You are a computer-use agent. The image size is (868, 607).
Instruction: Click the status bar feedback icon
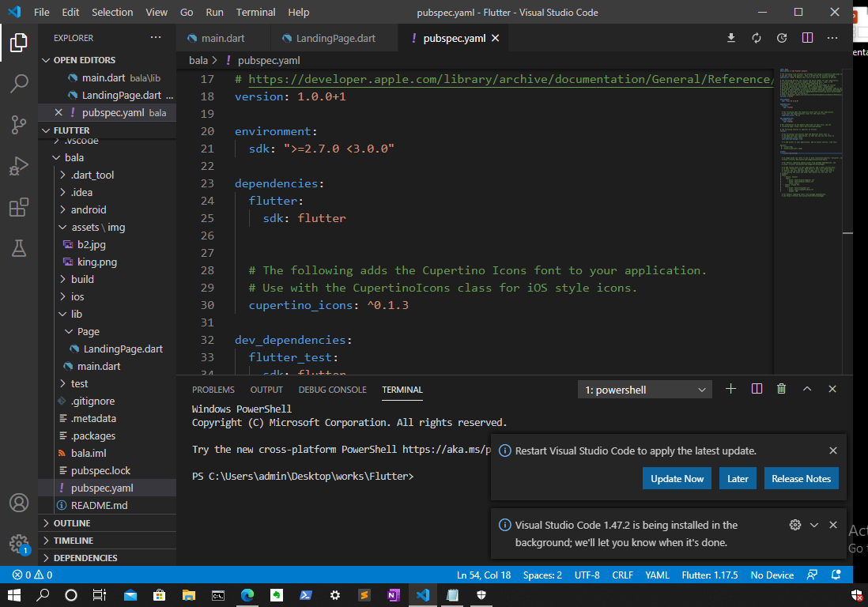coord(812,575)
